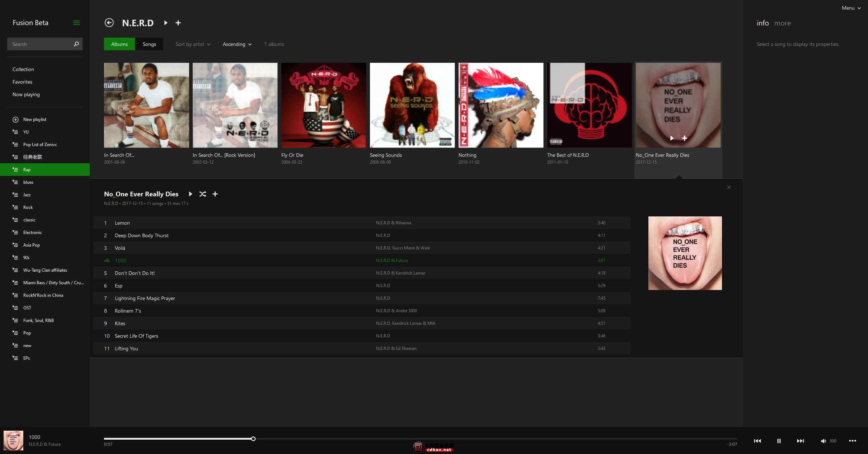Switch to the more tab in info panel
This screenshot has width=868, height=454.
tap(783, 23)
